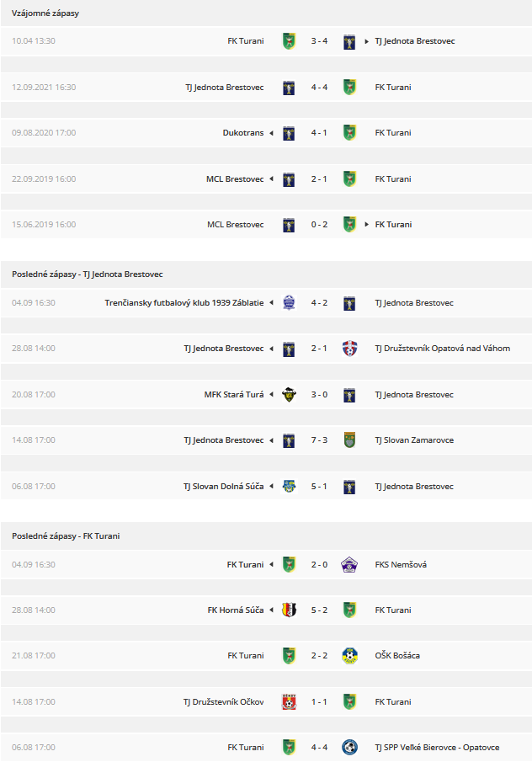Open Trenčiansky futbalový klub 1939 Záblatie link

pos(184,302)
